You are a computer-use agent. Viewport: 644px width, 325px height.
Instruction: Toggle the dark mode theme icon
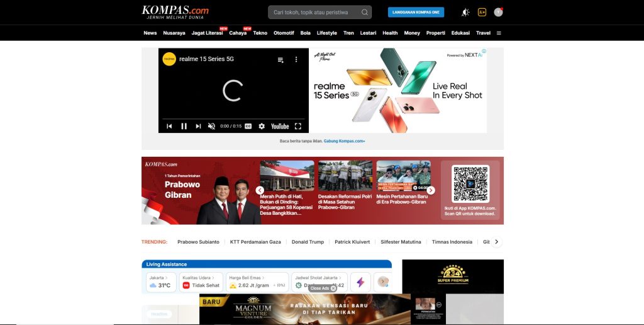[465, 13]
